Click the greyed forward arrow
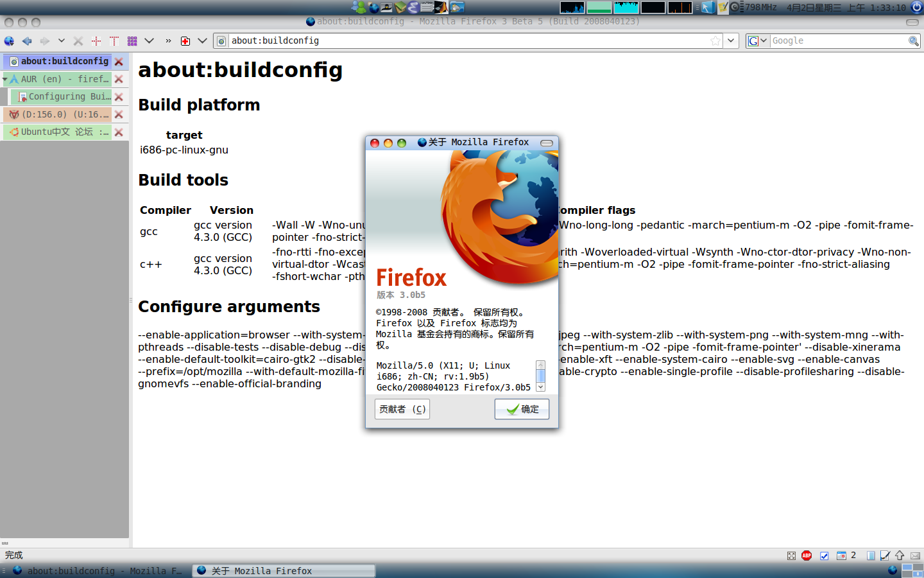 (44, 41)
